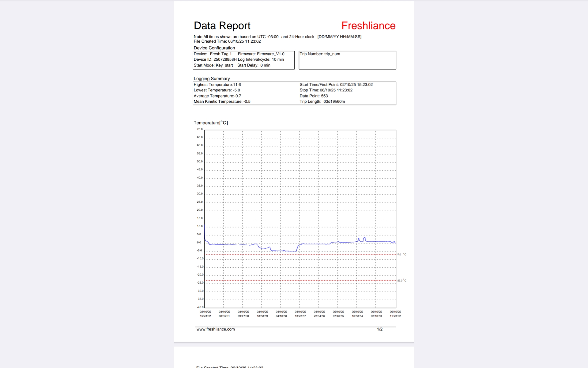The image size is (588, 368).
Task: Click the Temperature[°C] chart title
Action: point(211,123)
